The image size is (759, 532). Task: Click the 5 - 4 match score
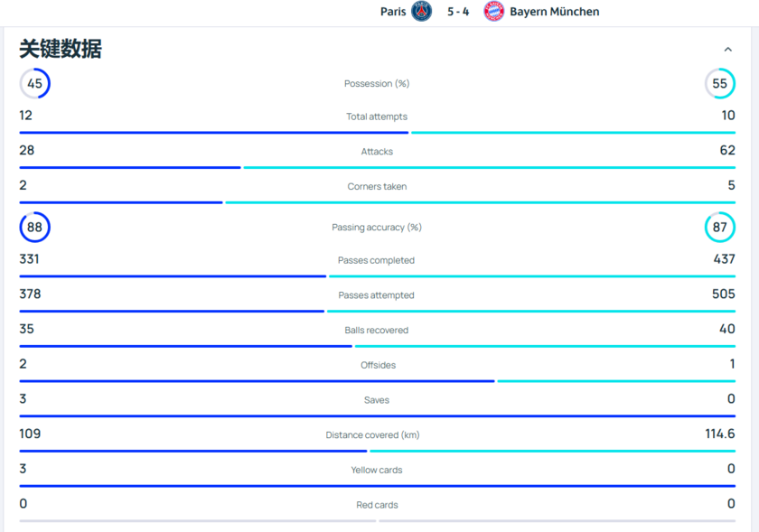coord(458,12)
